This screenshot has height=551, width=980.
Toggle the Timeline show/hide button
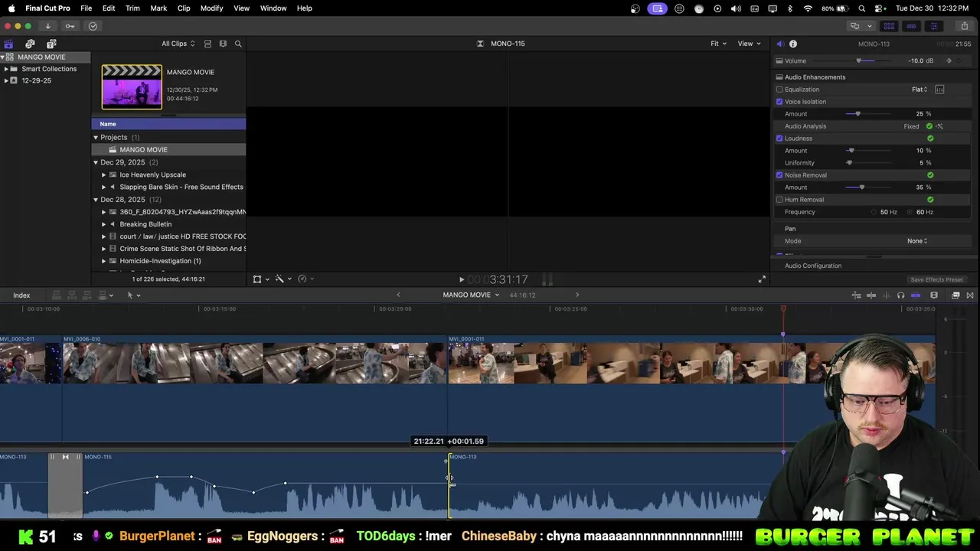pos(911,26)
